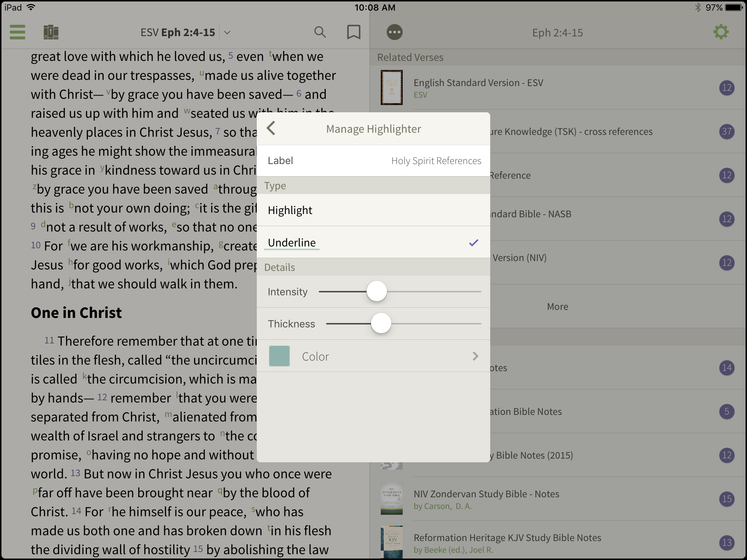Tap the battery status indicator
This screenshot has height=560, width=747.
coord(734,7)
